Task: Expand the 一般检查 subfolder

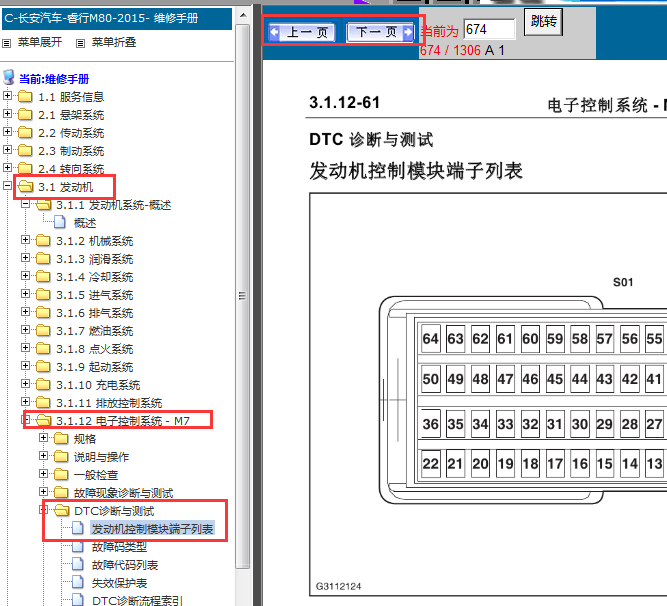Action: [43, 473]
